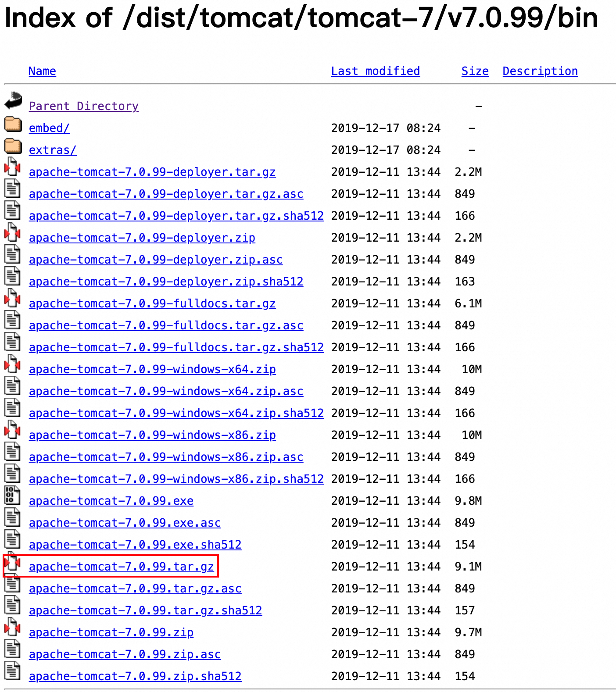The width and height of the screenshot is (616, 692).
Task: Open the embed/ directory link
Action: (49, 128)
